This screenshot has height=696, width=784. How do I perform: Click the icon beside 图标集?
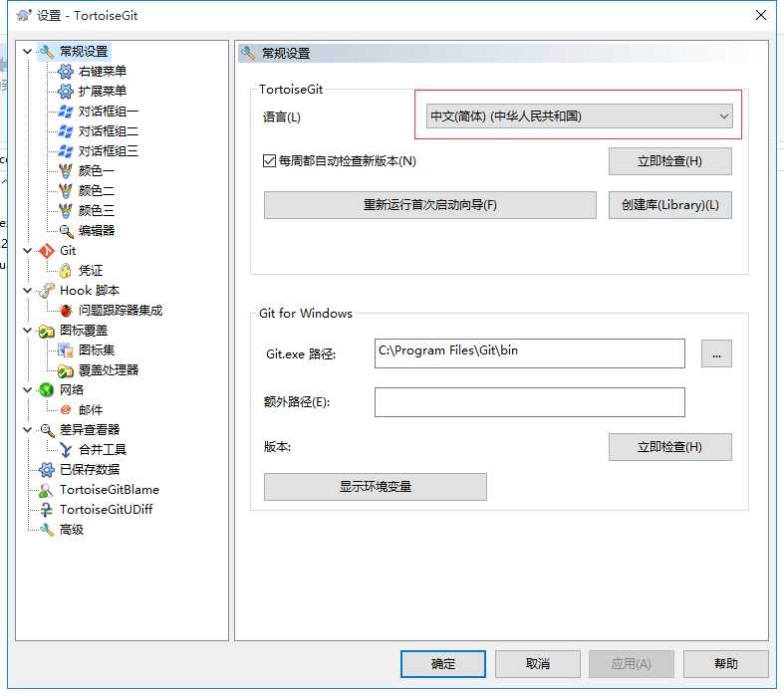coord(66,350)
